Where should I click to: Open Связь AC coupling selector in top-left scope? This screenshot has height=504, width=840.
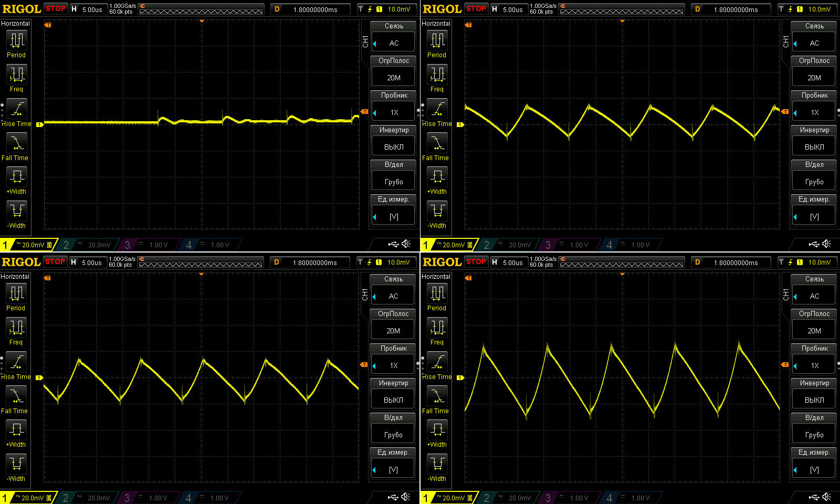click(x=394, y=43)
